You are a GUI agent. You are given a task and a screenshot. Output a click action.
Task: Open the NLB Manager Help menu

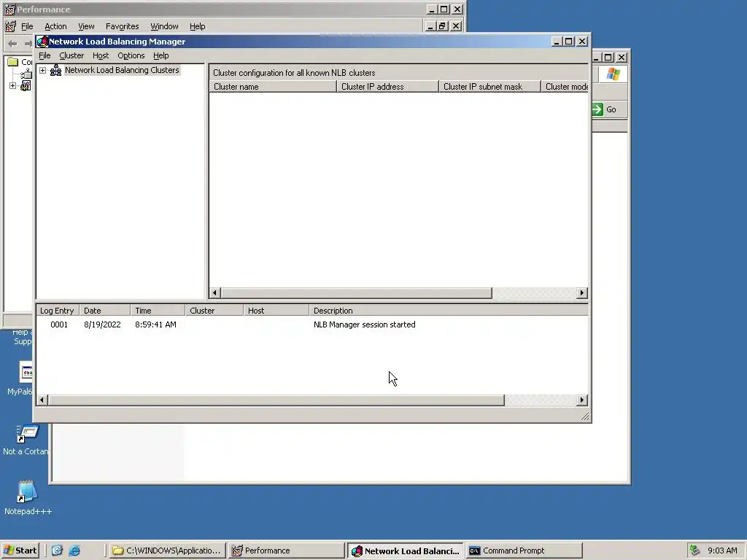[161, 55]
